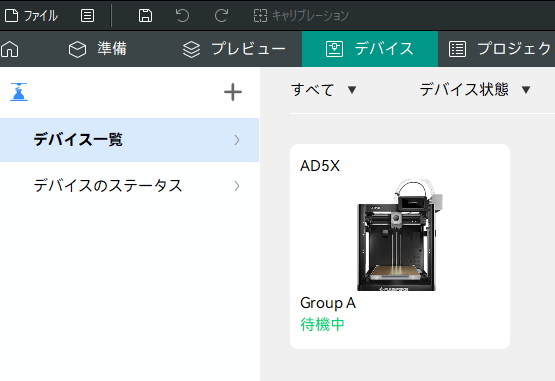Open デバイスのステータス in the sidebar
This screenshot has width=555, height=381.
130,186
